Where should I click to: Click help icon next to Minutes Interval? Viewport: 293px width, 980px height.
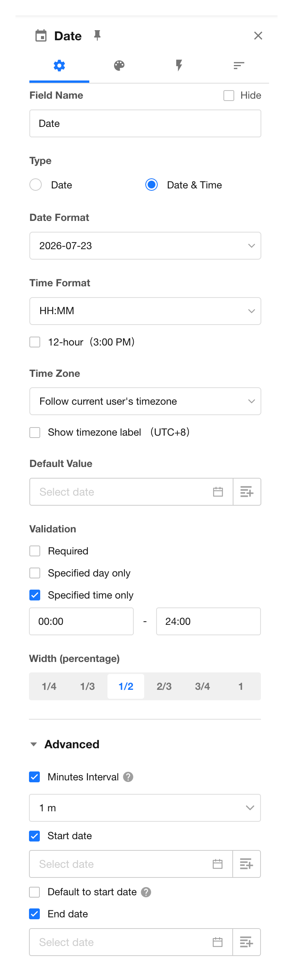click(128, 777)
